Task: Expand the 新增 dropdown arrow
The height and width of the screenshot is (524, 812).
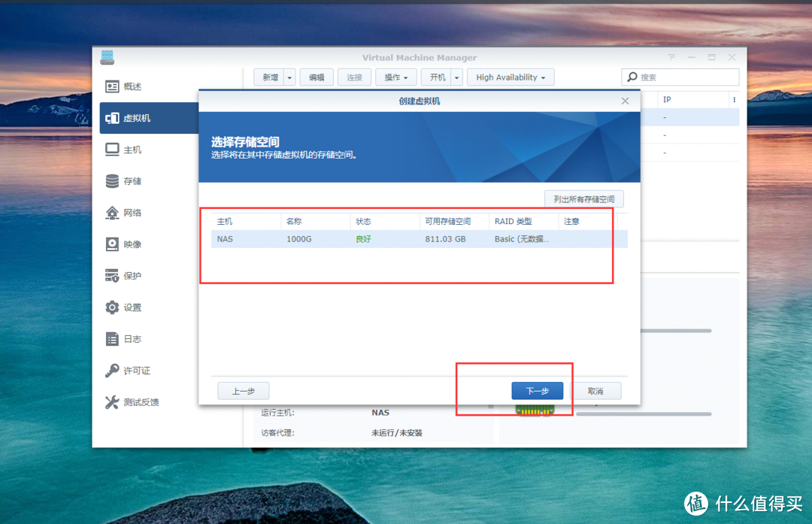Action: click(x=289, y=77)
